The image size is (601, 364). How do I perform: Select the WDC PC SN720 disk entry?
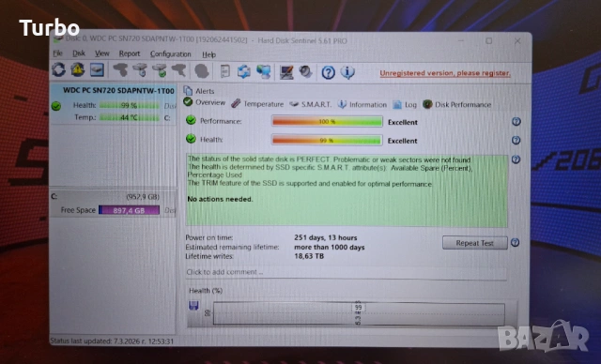click(114, 104)
